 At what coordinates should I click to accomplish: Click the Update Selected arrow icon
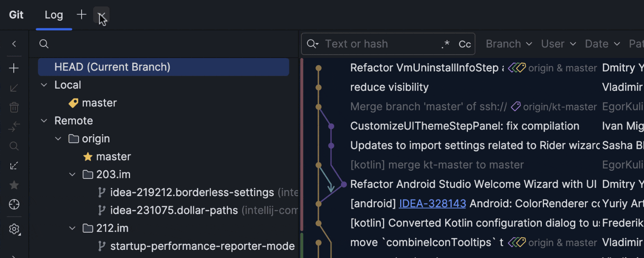(14, 88)
